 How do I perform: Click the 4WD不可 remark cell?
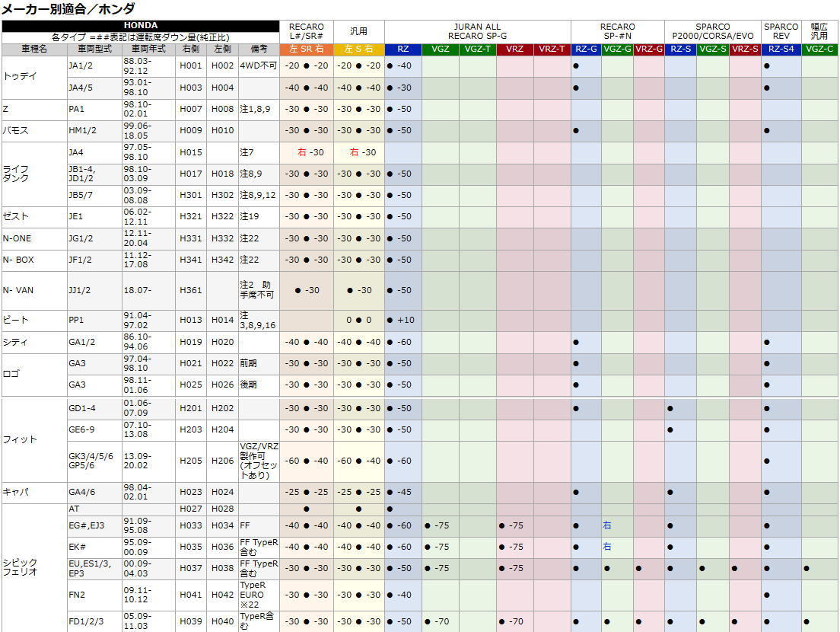257,65
